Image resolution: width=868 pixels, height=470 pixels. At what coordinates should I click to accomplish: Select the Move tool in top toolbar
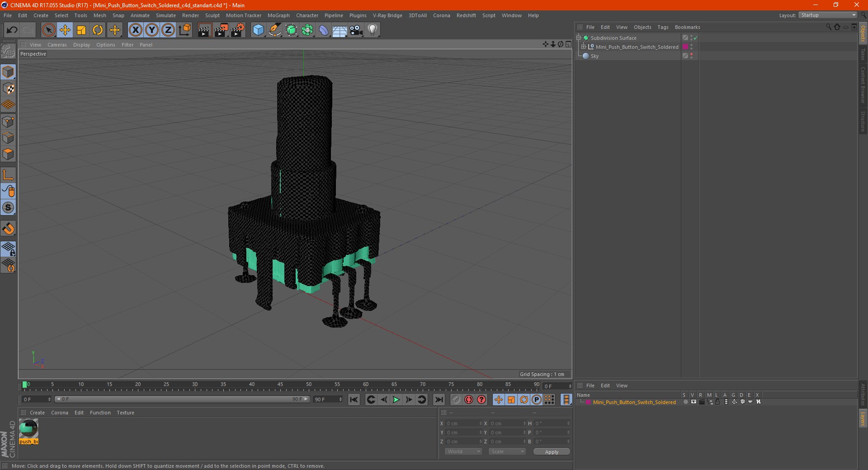click(65, 30)
